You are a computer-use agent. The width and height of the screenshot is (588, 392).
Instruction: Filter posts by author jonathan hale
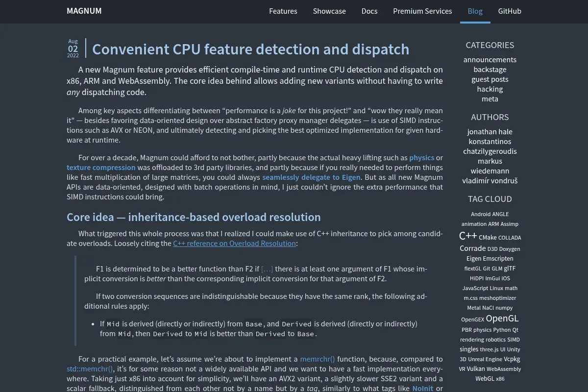490,132
